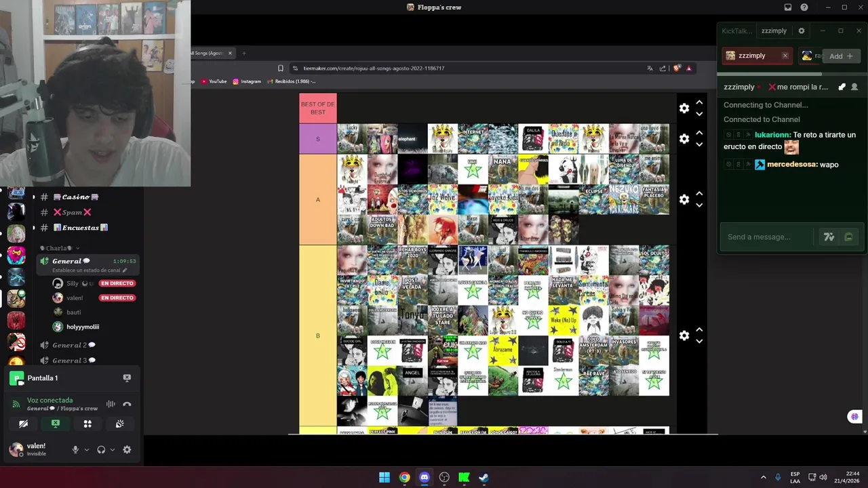Open settings gear for the A tier row

pos(684,199)
